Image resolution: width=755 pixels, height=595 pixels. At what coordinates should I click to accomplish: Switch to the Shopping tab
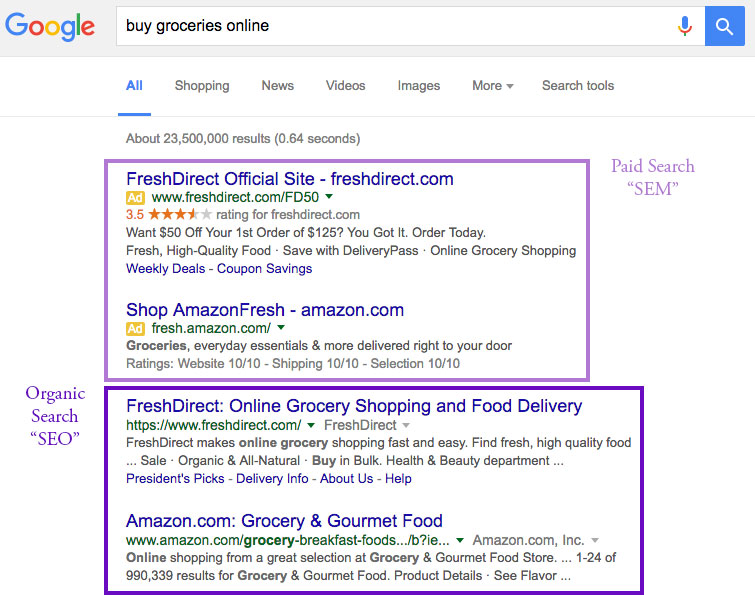202,86
